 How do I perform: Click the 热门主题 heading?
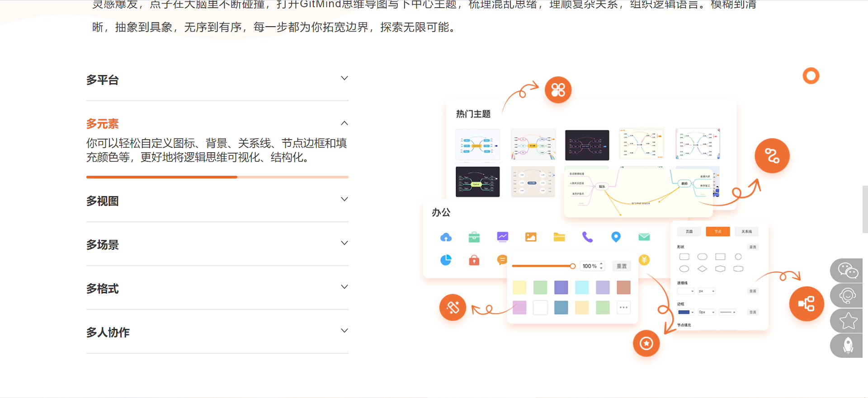[473, 114]
